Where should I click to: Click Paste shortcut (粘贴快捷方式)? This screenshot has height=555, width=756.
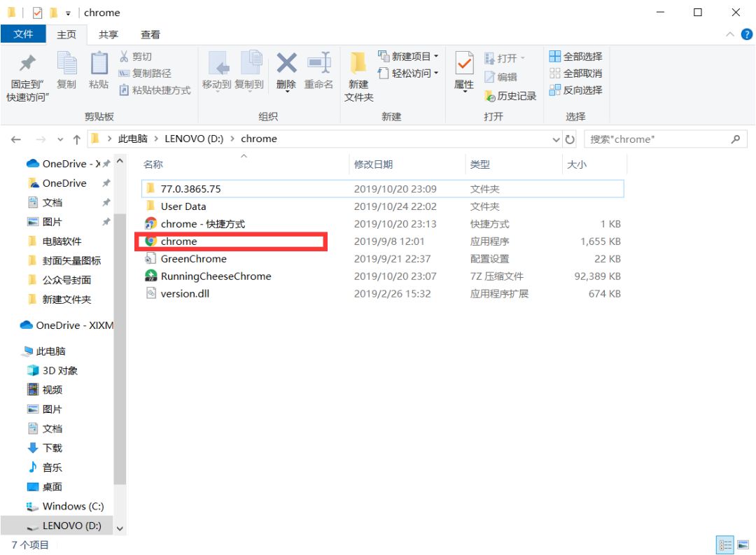(155, 90)
